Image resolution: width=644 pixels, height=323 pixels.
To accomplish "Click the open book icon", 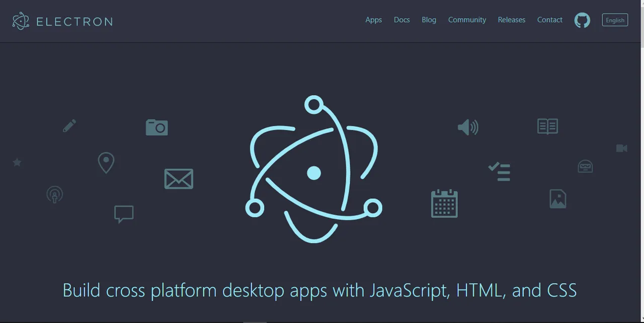I will pos(547,126).
